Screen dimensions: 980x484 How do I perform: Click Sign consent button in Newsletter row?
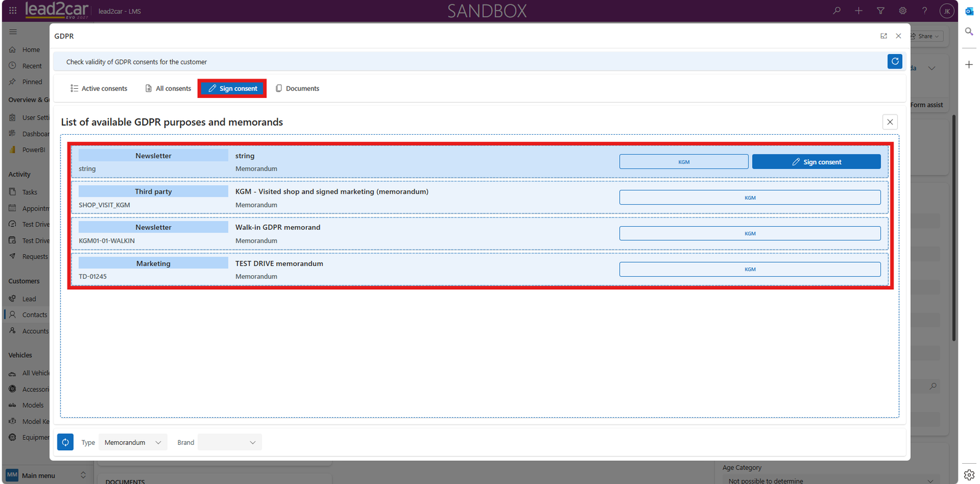point(816,162)
